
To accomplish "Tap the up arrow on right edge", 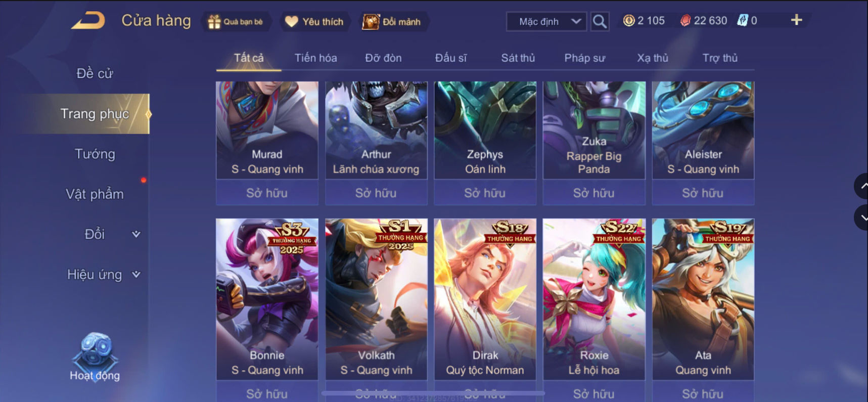I will click(x=861, y=186).
